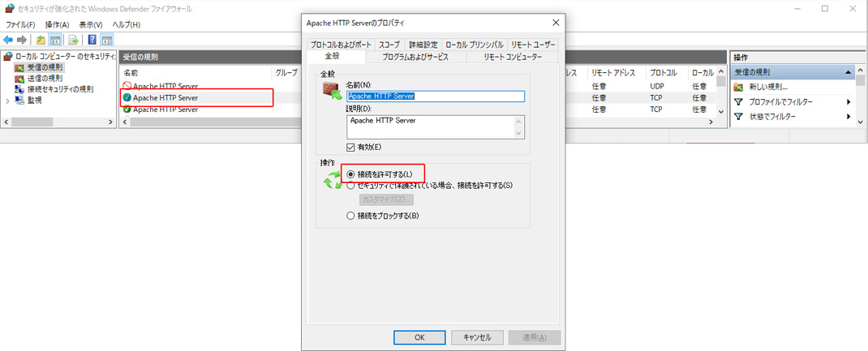The height and width of the screenshot is (351, 868).
Task: Click the red blocked icon of first Apache rule
Action: click(127, 86)
